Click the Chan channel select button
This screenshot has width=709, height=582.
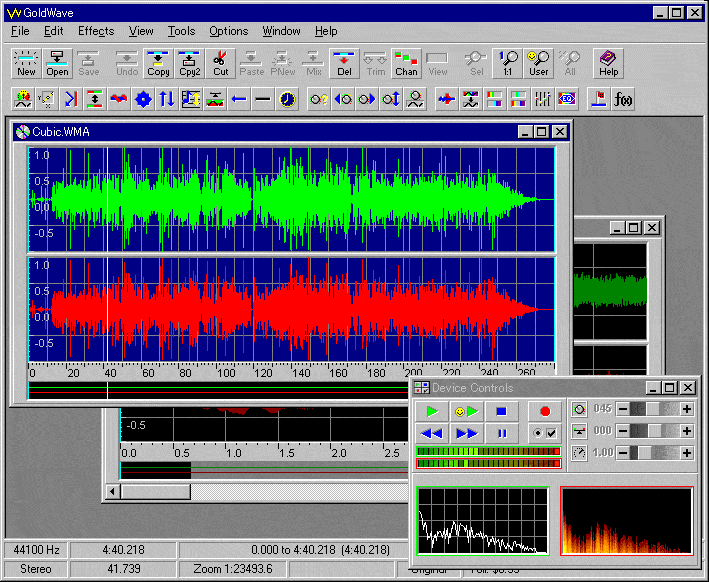[x=406, y=63]
